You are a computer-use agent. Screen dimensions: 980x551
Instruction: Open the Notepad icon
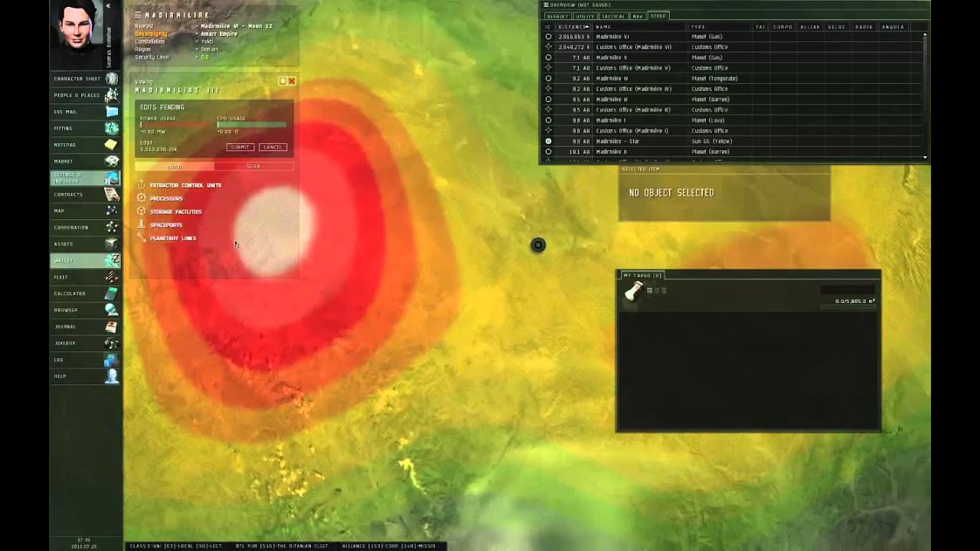click(112, 145)
